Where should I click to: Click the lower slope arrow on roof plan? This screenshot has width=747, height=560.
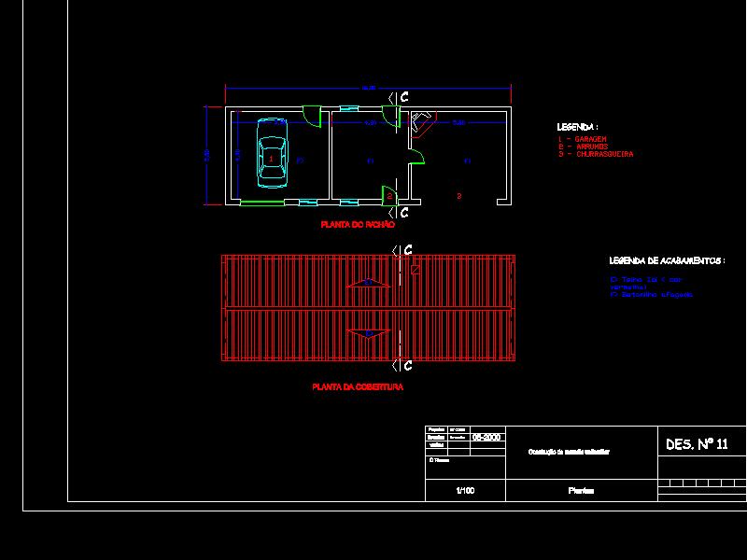368,332
